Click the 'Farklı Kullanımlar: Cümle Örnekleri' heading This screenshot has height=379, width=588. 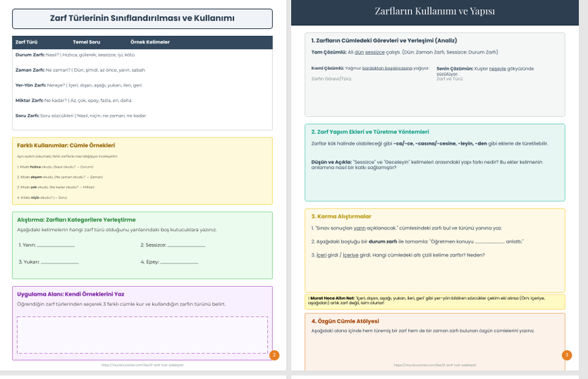66,145
